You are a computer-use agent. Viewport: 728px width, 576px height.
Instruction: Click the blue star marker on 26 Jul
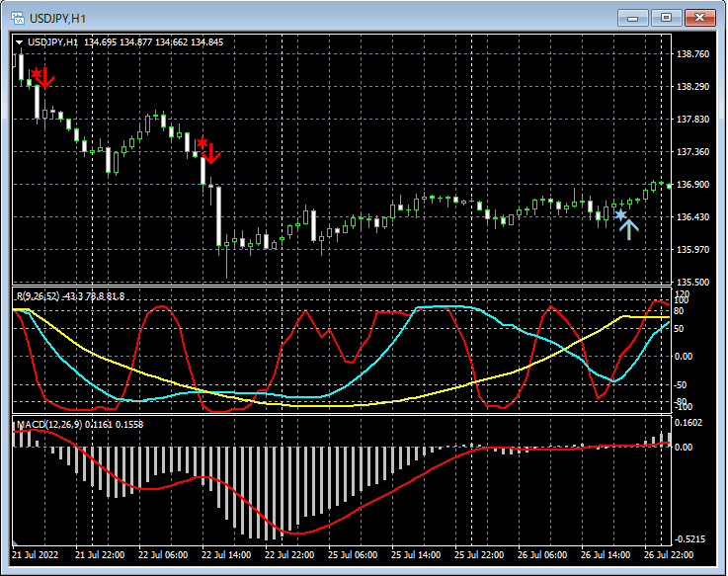click(x=620, y=214)
